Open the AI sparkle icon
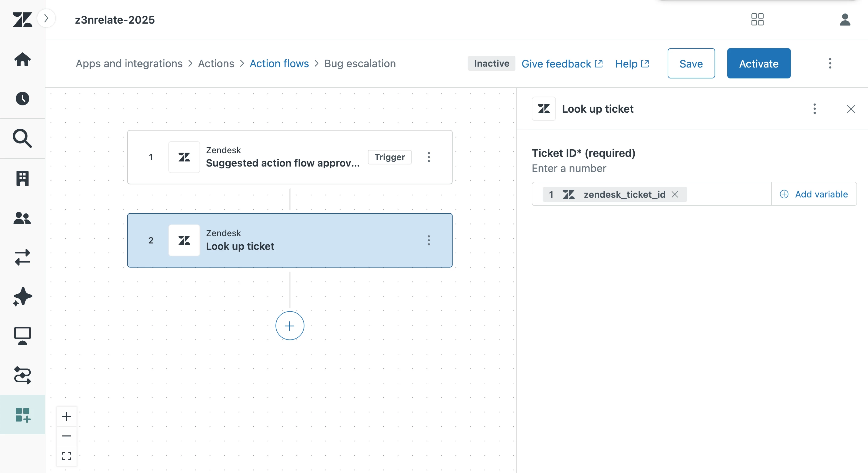 [22, 297]
